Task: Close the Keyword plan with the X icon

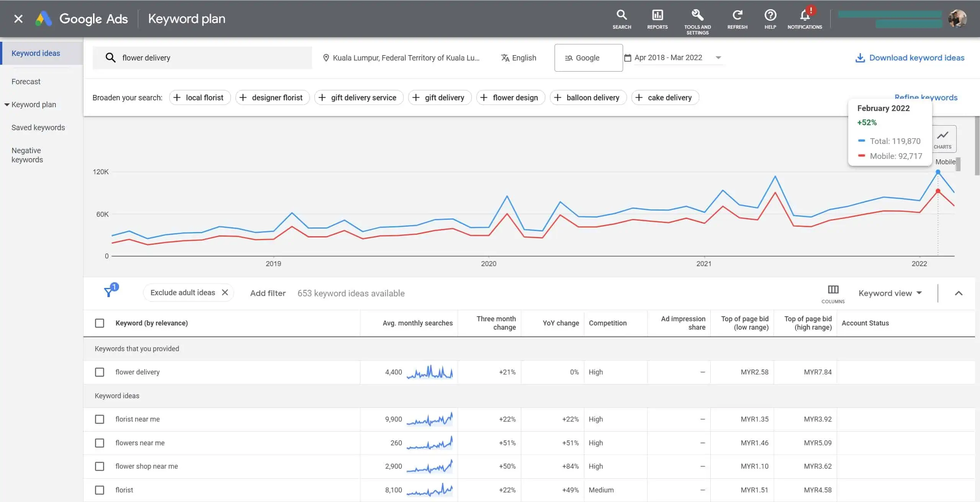Action: pyautogui.click(x=18, y=19)
